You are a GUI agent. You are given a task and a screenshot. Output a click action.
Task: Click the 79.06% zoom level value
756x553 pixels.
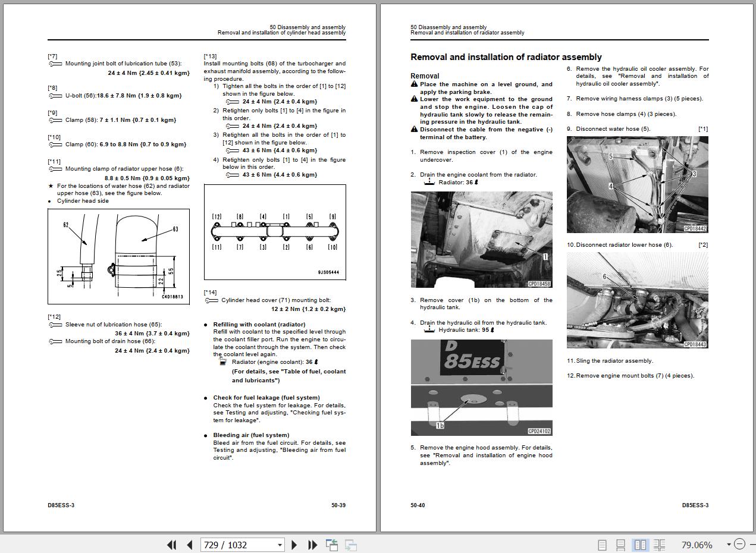(x=697, y=545)
